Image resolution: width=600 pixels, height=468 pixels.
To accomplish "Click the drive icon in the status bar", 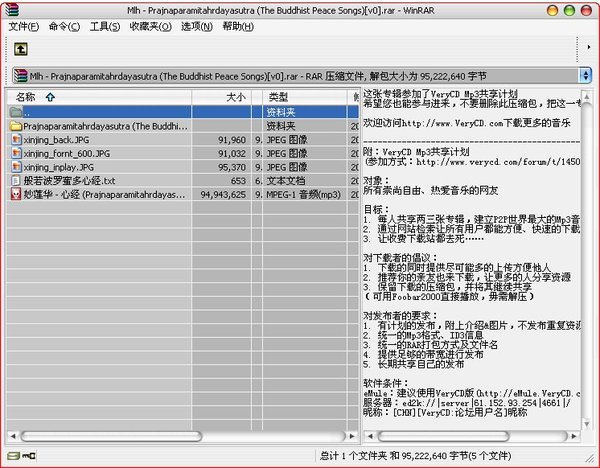I will pyautogui.click(x=14, y=456).
